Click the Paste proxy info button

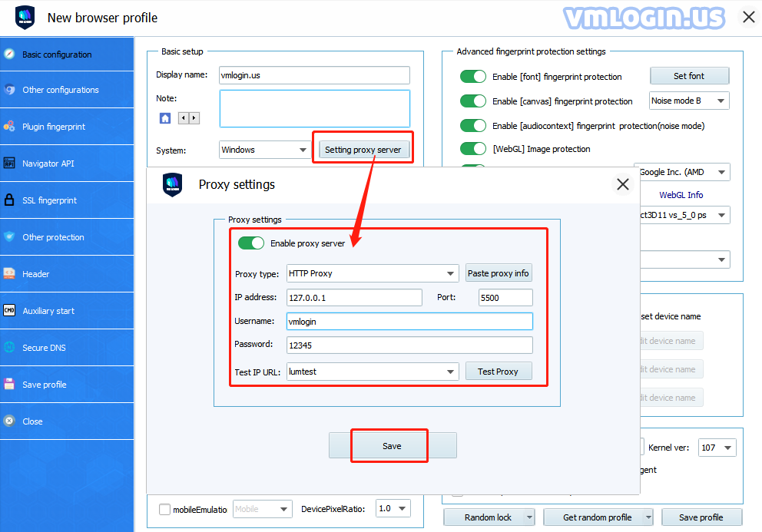tap(498, 273)
